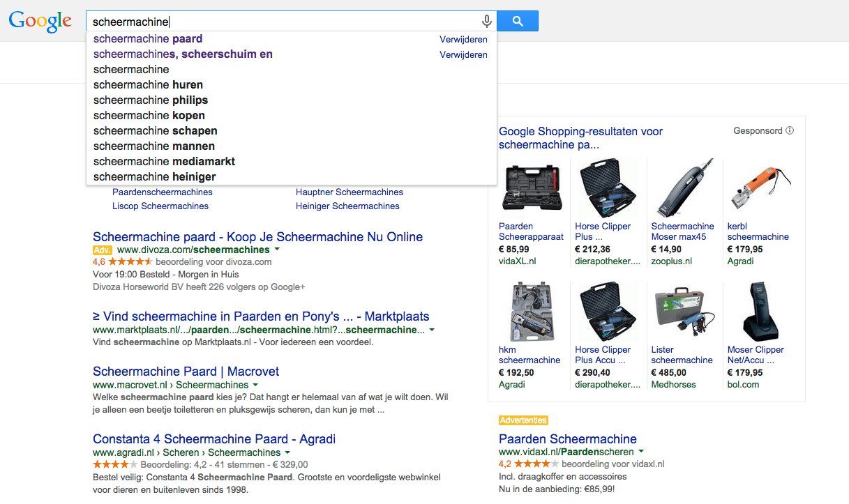
Task: Open the Lister scheermachine product image
Action: (x=682, y=311)
